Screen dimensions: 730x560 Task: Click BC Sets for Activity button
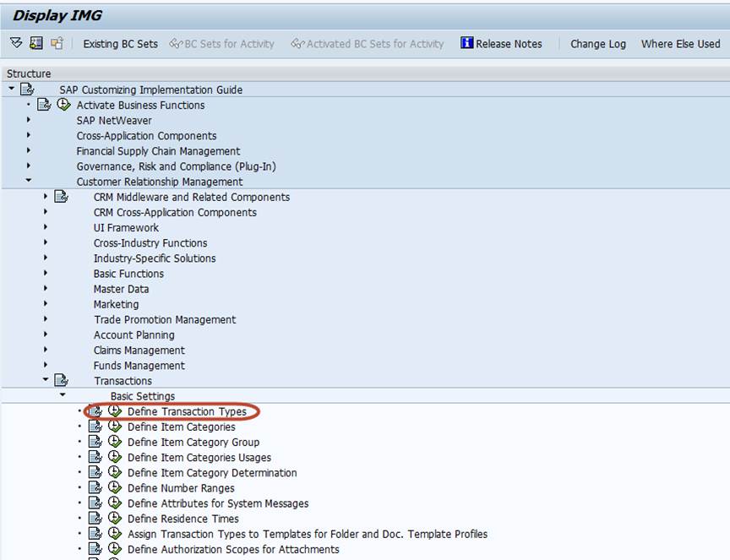point(221,44)
